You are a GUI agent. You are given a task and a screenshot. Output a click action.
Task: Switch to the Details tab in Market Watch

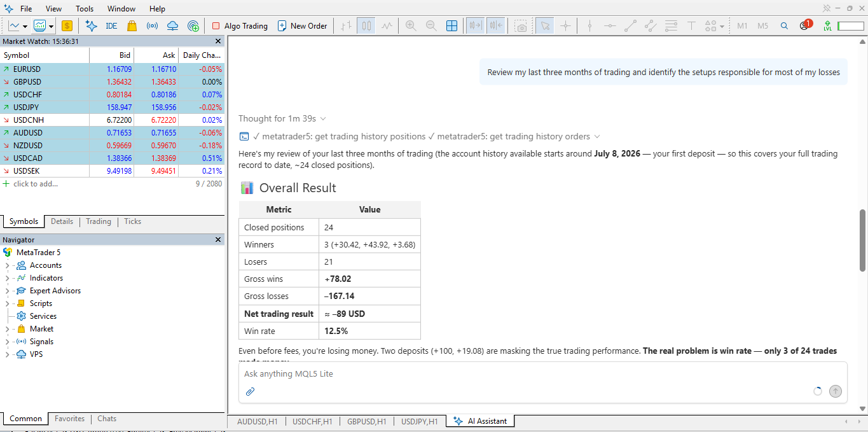tap(62, 221)
